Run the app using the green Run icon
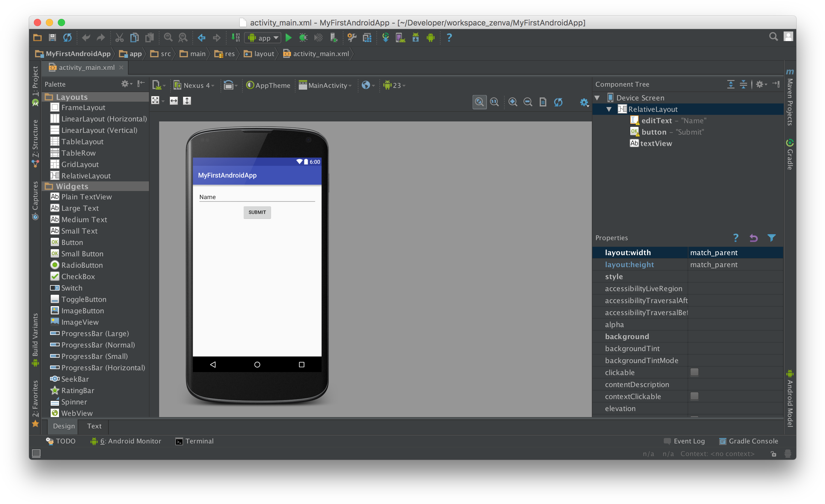Viewport: 825px width, 504px height. [289, 37]
